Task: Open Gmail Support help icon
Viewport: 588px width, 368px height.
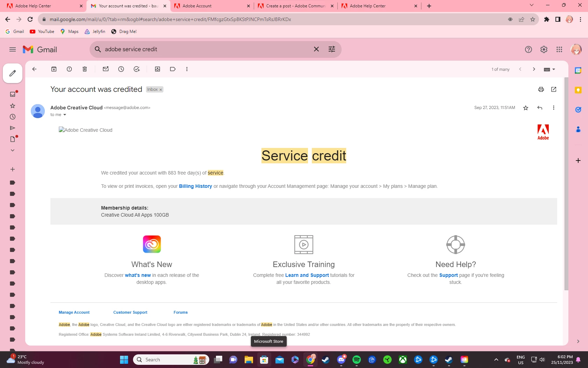Action: pos(528,49)
